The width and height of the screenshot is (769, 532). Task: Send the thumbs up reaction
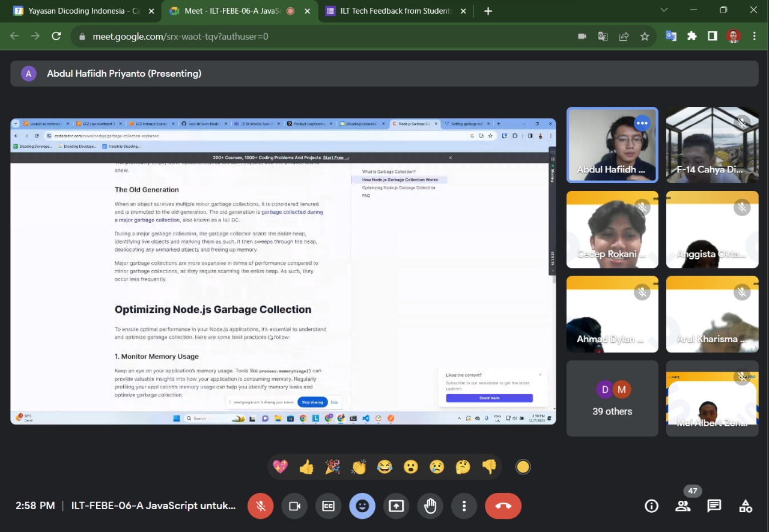click(306, 467)
